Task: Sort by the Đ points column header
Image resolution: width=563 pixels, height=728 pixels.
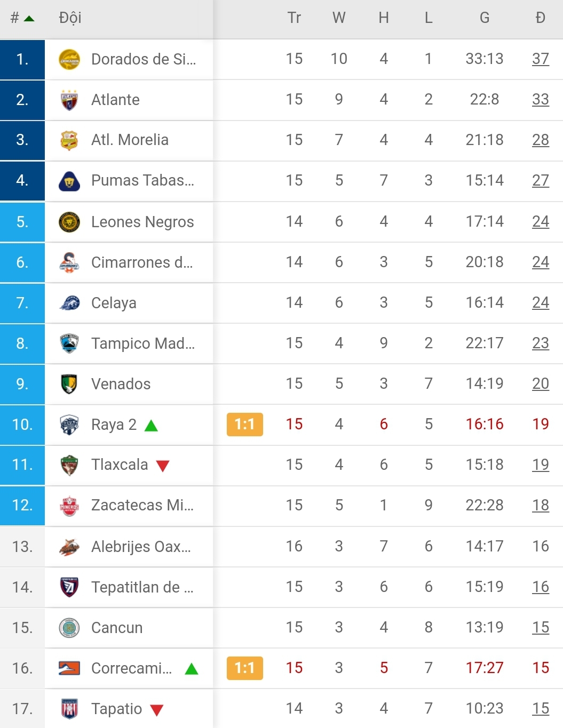Action: pos(540,18)
